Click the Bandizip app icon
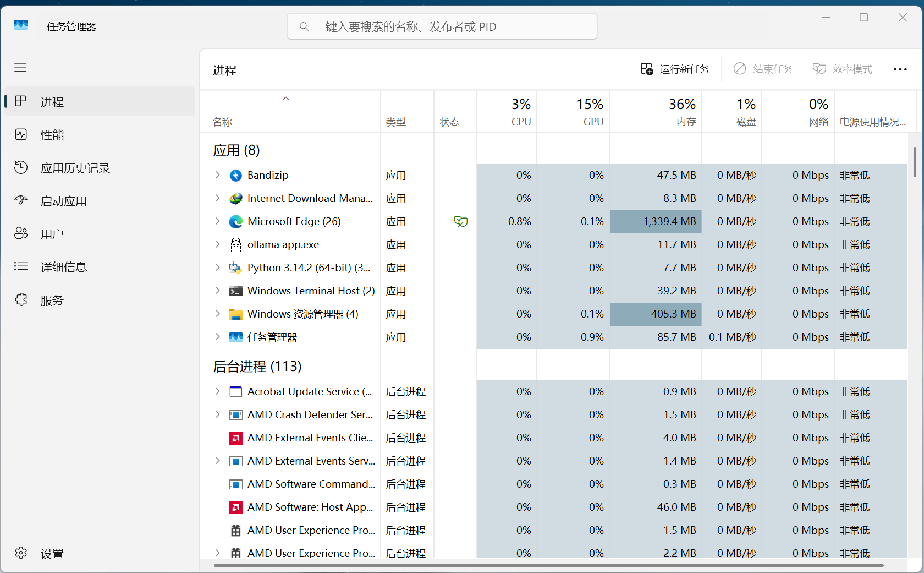 [x=236, y=176]
